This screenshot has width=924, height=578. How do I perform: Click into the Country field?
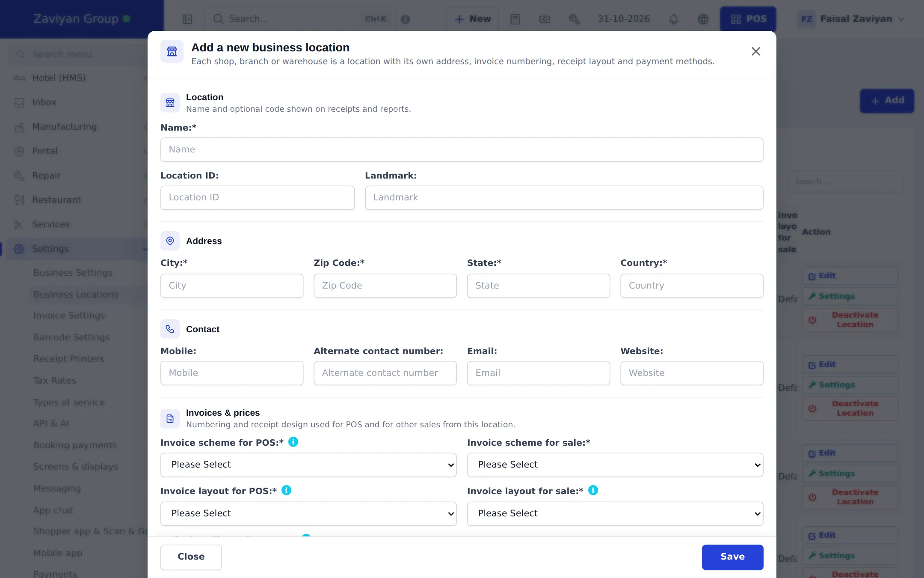point(692,286)
